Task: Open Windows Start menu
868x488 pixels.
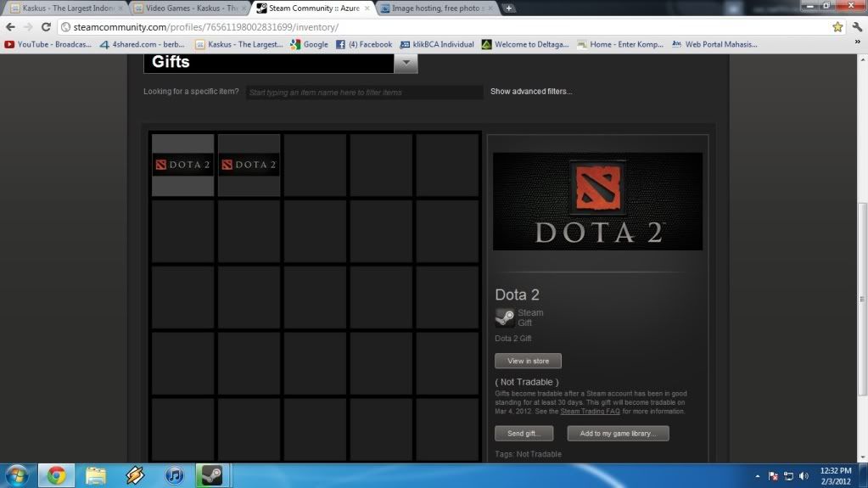Action: (x=17, y=476)
